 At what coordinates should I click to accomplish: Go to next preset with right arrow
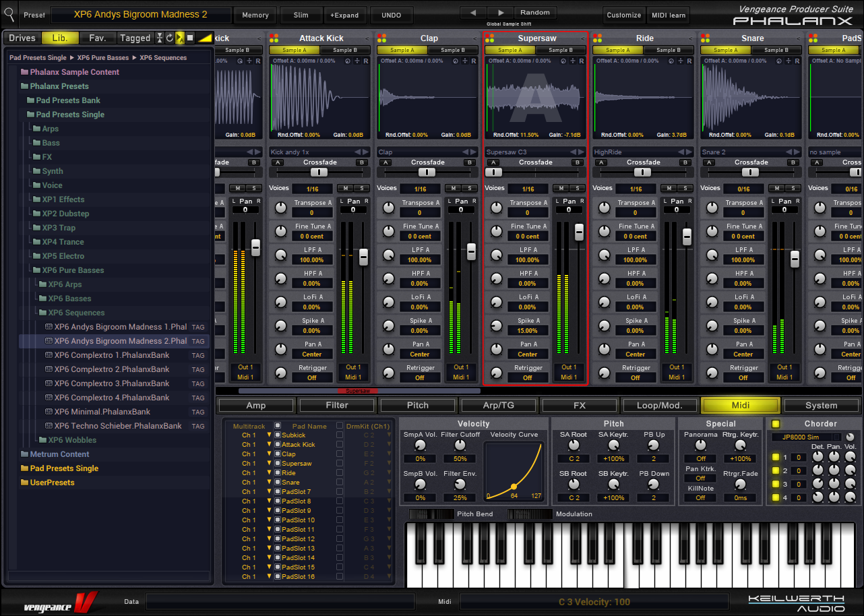(x=500, y=12)
